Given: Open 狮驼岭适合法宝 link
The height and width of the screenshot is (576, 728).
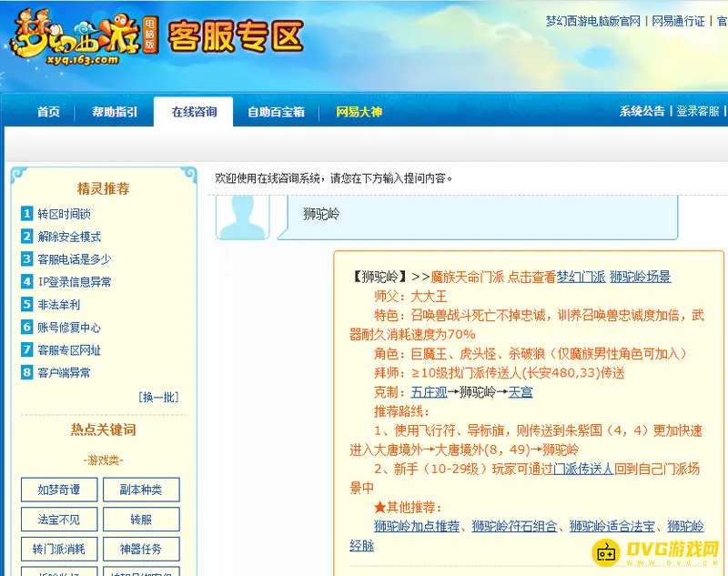Looking at the screenshot, I should pos(612,526).
